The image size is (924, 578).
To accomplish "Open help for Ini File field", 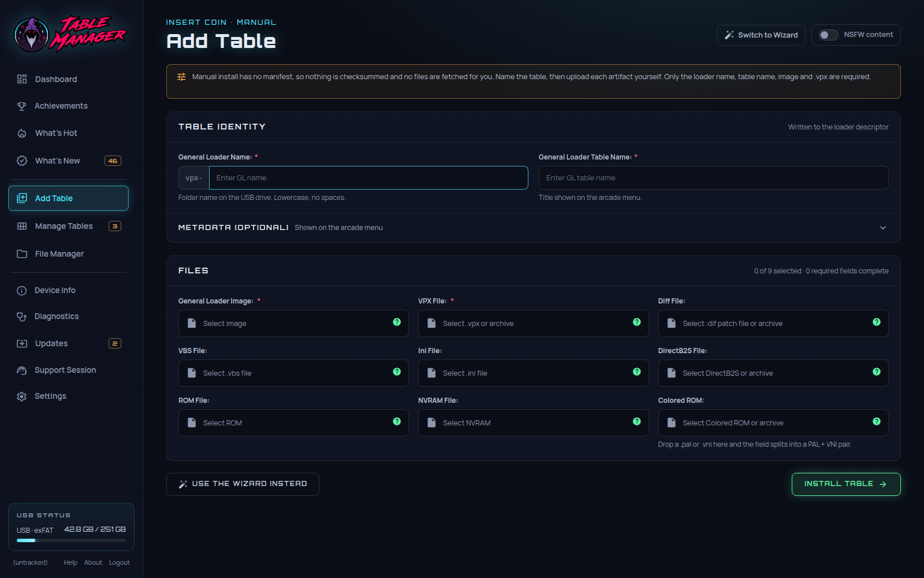I will [636, 372].
